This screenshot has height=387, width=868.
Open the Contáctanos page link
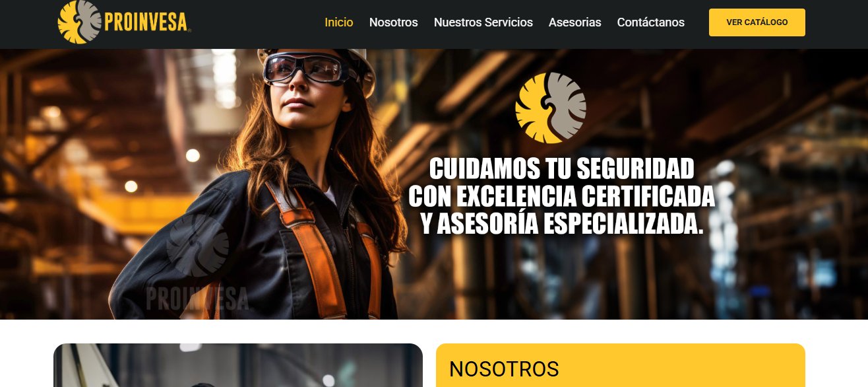tap(651, 22)
